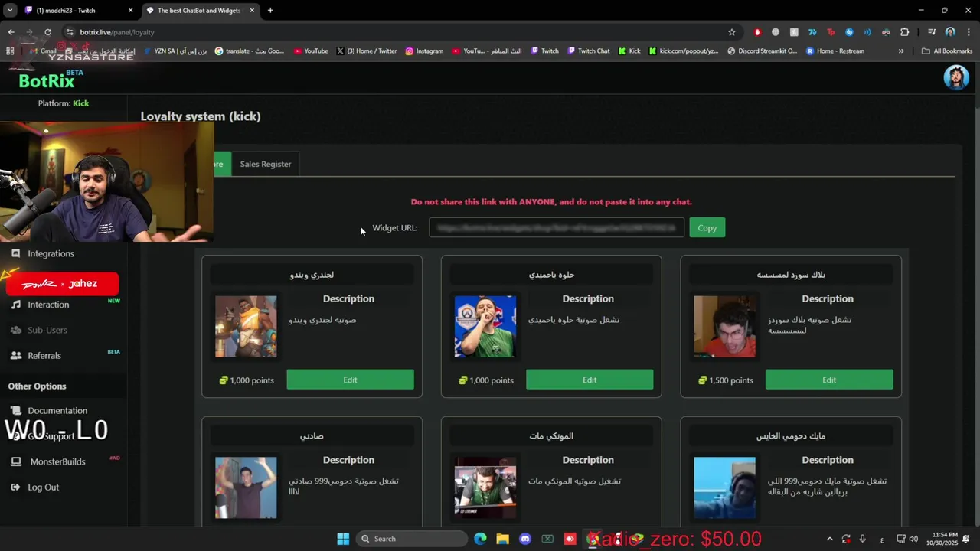980x551 pixels.
Task: Bookmark this page with the star icon
Action: coord(732,32)
